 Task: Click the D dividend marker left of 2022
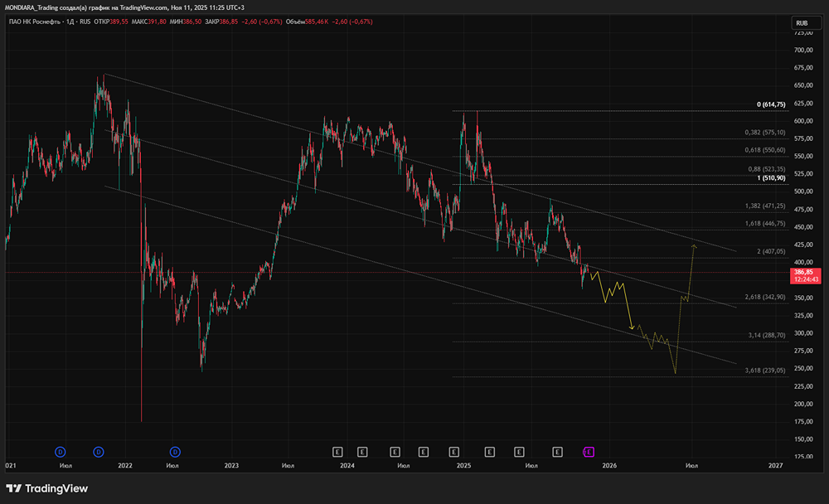click(99, 452)
